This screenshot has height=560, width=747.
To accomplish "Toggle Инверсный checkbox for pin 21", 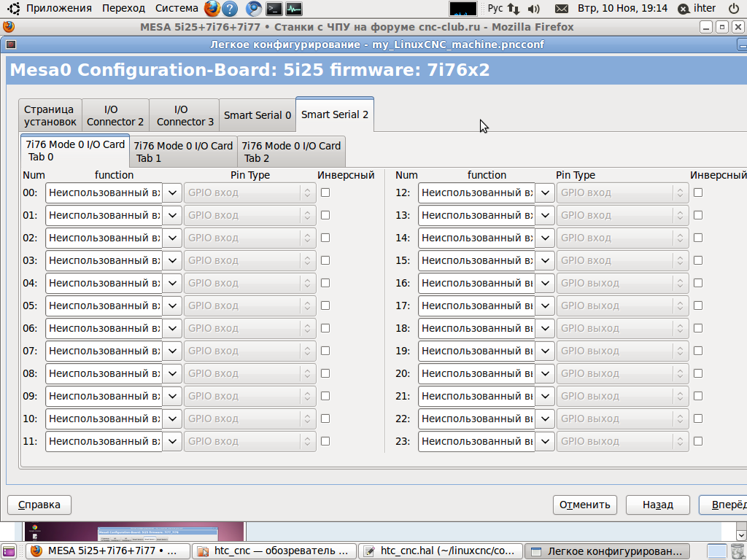I will pyautogui.click(x=698, y=396).
